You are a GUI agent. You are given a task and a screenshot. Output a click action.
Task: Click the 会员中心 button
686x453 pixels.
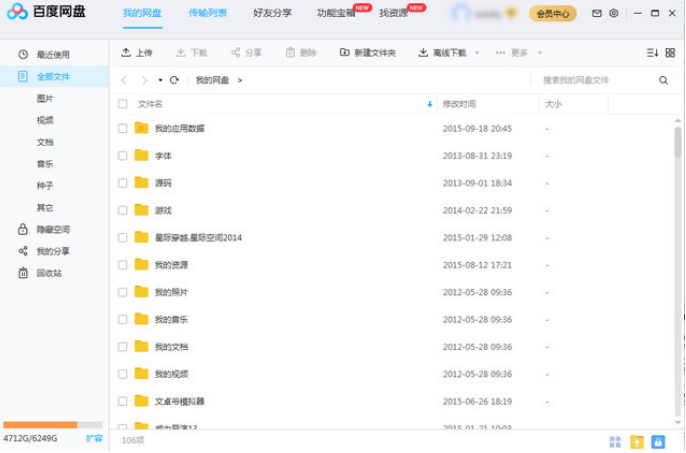[x=552, y=14]
